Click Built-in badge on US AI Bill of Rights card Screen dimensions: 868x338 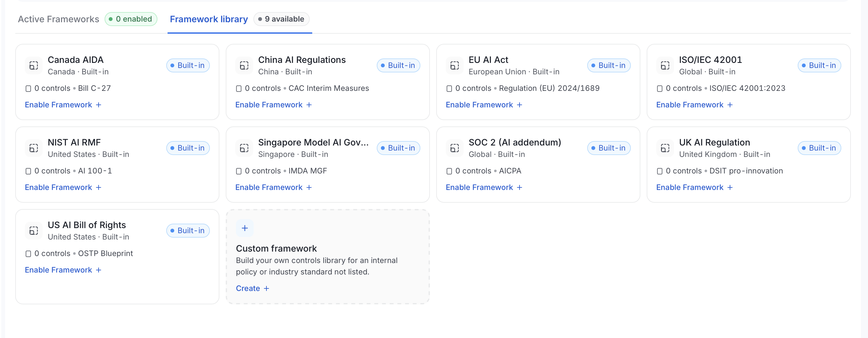(188, 231)
